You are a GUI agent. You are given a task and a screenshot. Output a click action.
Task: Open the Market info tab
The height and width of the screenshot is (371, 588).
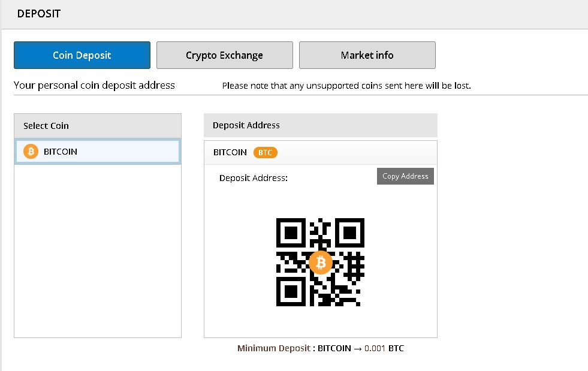367,55
